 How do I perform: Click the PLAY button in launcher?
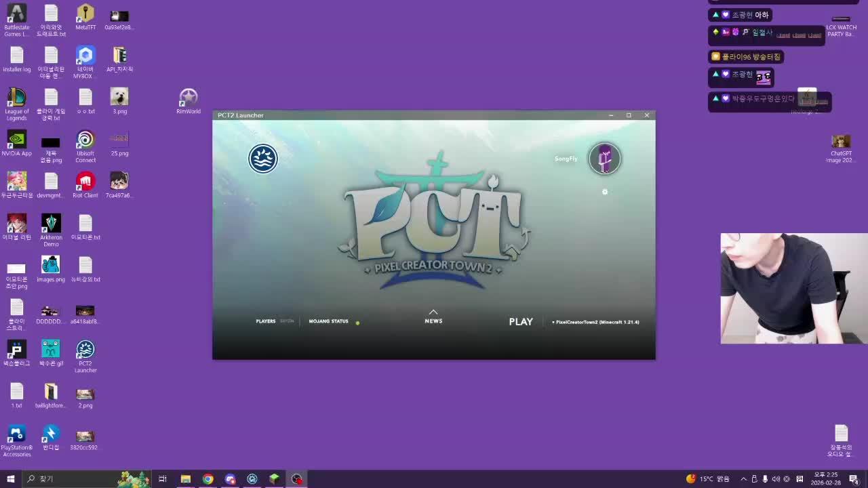click(521, 322)
